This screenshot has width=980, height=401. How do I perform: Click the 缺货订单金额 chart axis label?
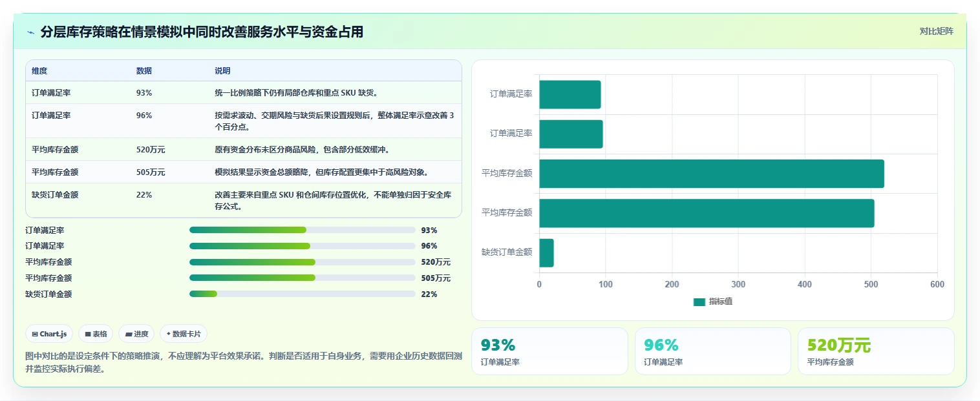pos(507,252)
